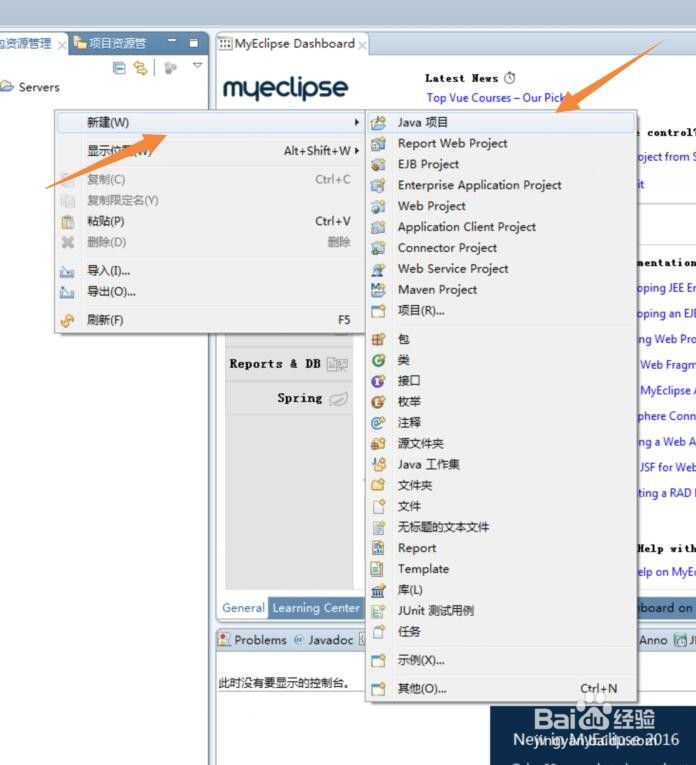Select 其他(O)... in the submenu
696x765 pixels.
coord(501,689)
